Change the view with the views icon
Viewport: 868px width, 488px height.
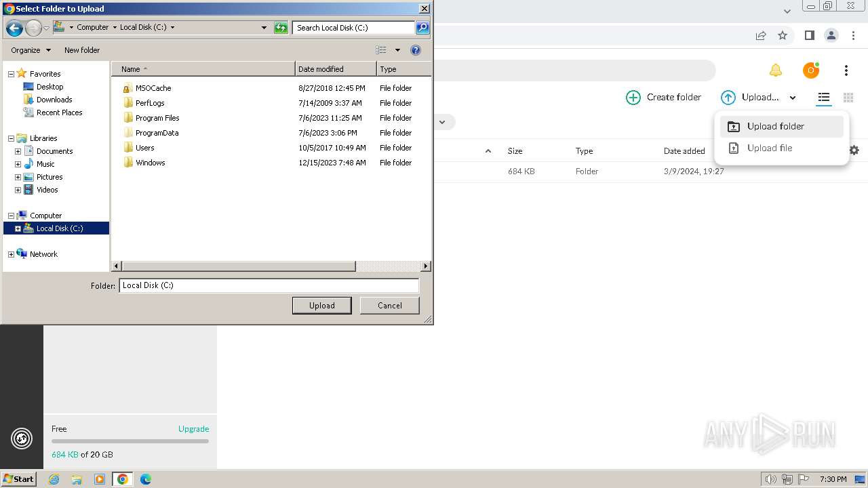pos(381,50)
